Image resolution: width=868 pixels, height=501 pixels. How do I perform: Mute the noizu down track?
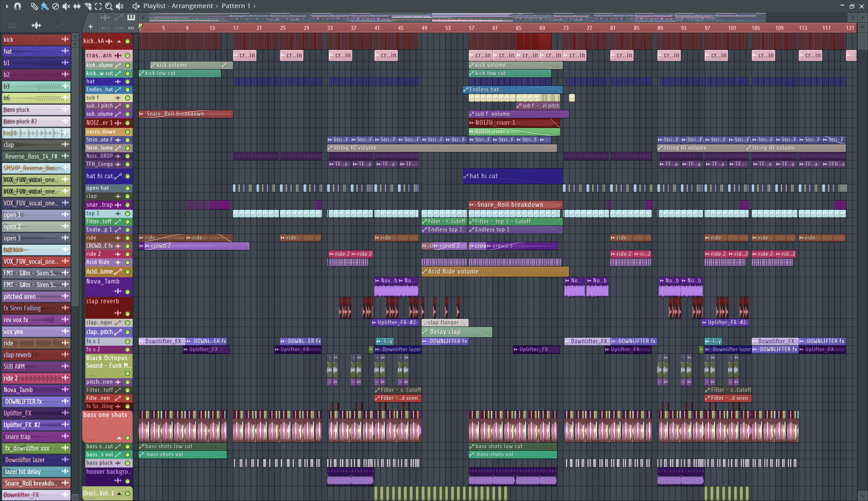click(x=128, y=132)
